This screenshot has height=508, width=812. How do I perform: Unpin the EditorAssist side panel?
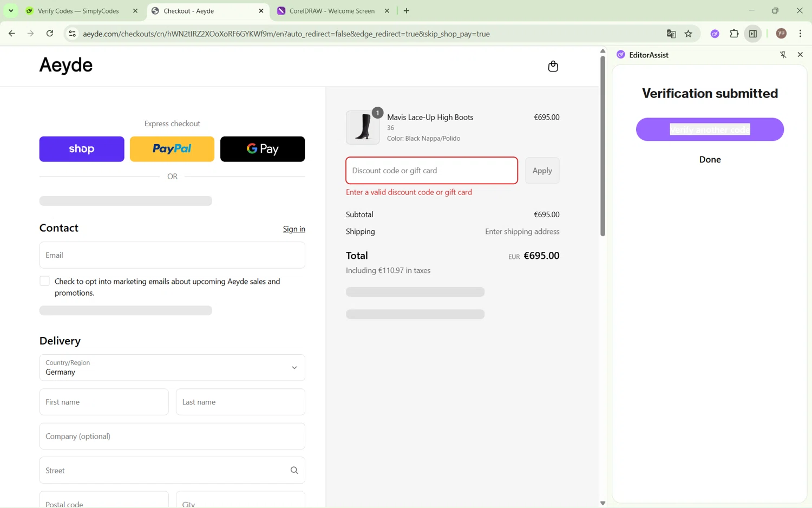pos(783,55)
